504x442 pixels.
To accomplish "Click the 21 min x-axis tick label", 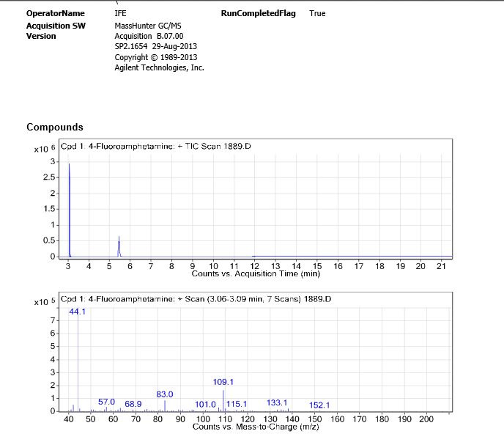I will pyautogui.click(x=441, y=266).
